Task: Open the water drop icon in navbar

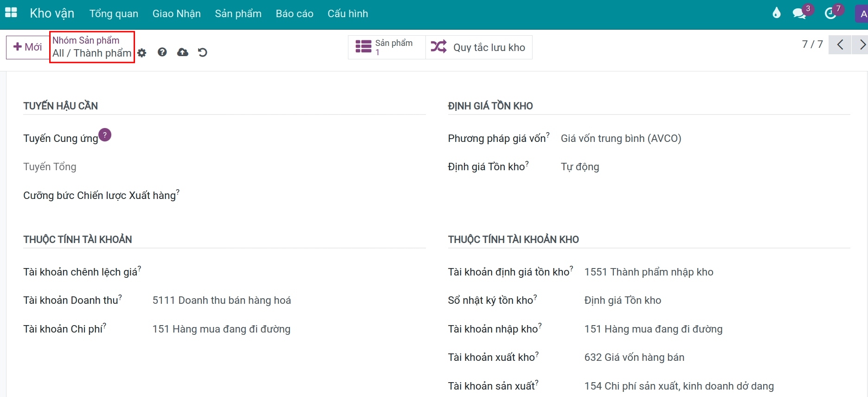Action: tap(777, 13)
